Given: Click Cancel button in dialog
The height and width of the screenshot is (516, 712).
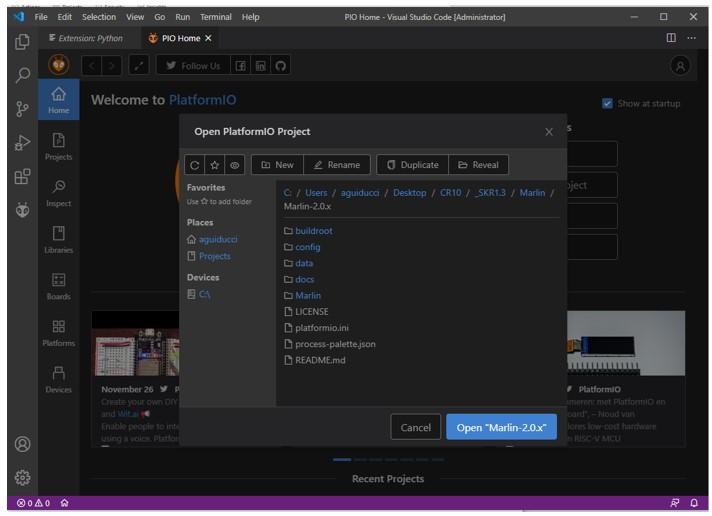Looking at the screenshot, I should (x=415, y=427).
